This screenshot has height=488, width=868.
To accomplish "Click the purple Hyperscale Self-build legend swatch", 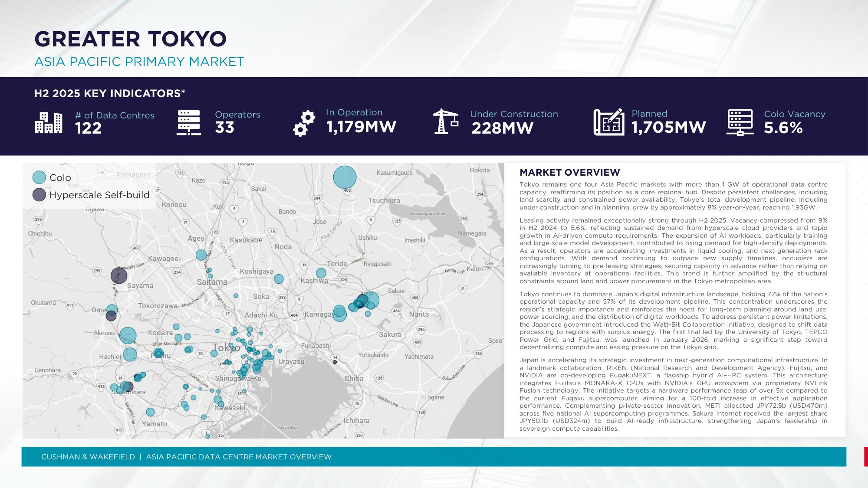I will [39, 195].
